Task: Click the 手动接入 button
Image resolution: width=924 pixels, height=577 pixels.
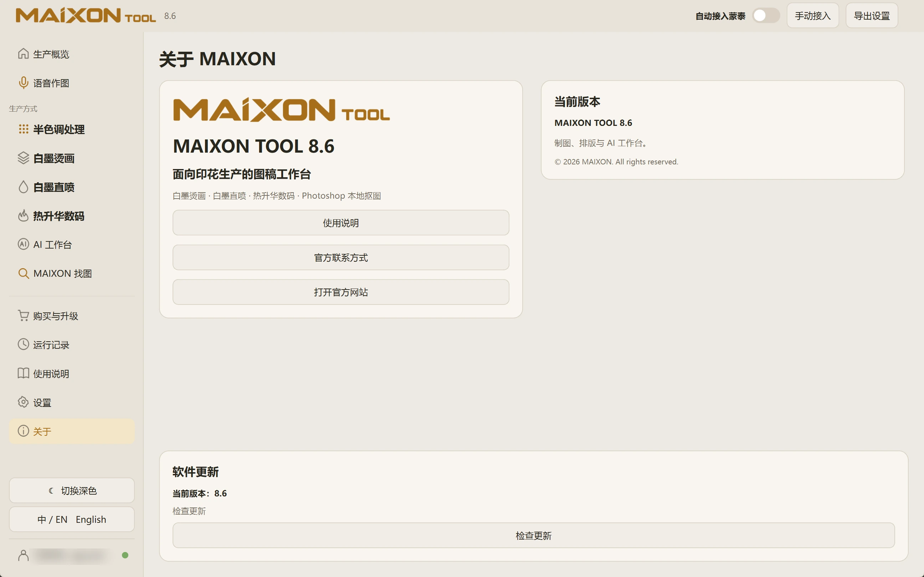Action: [813, 16]
